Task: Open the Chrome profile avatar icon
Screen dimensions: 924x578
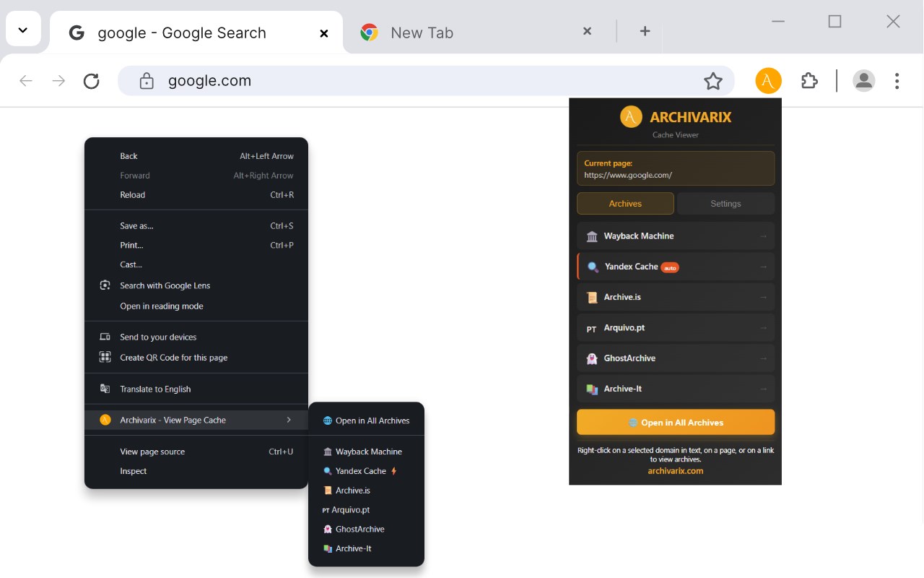Action: (x=863, y=81)
